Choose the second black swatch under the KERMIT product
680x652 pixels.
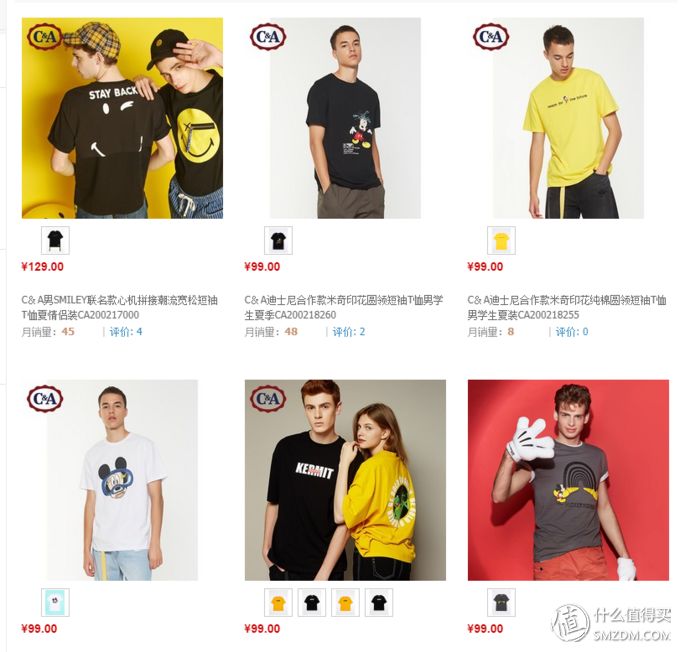pos(379,602)
